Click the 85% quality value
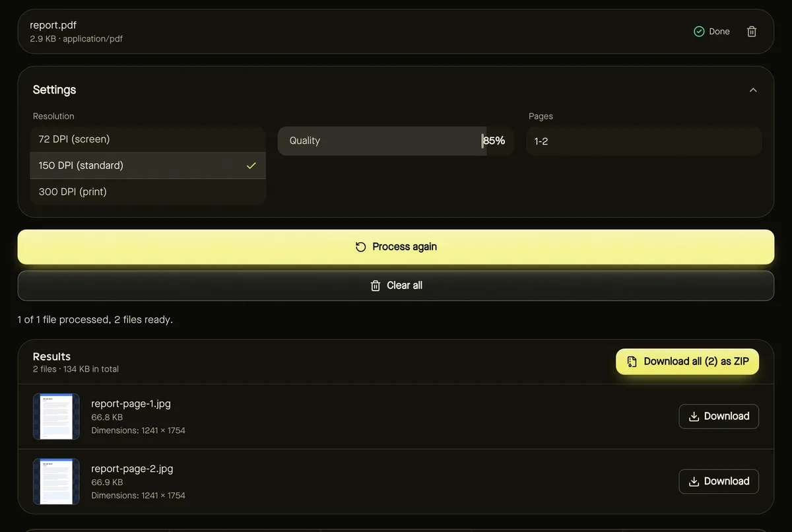792x532 pixels. coord(494,141)
